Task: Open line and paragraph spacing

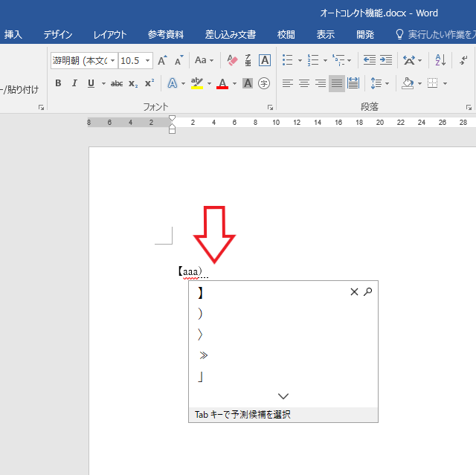Action: [x=376, y=83]
